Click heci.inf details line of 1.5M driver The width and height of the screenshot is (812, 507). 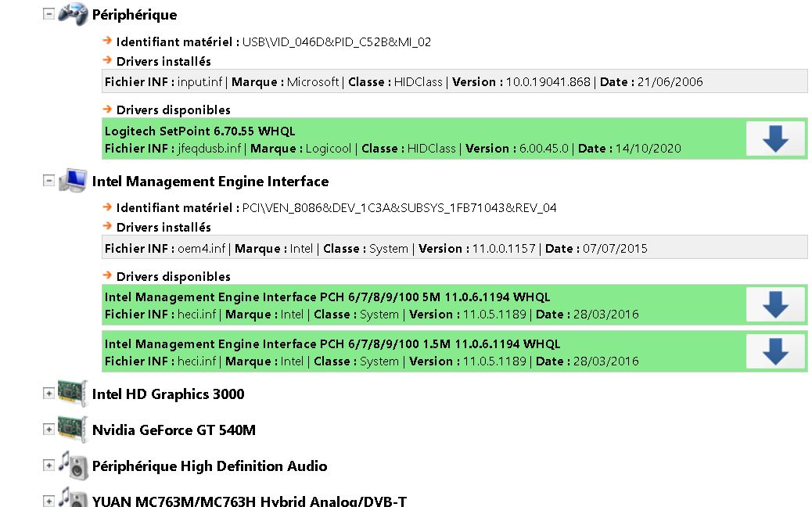tap(372, 361)
